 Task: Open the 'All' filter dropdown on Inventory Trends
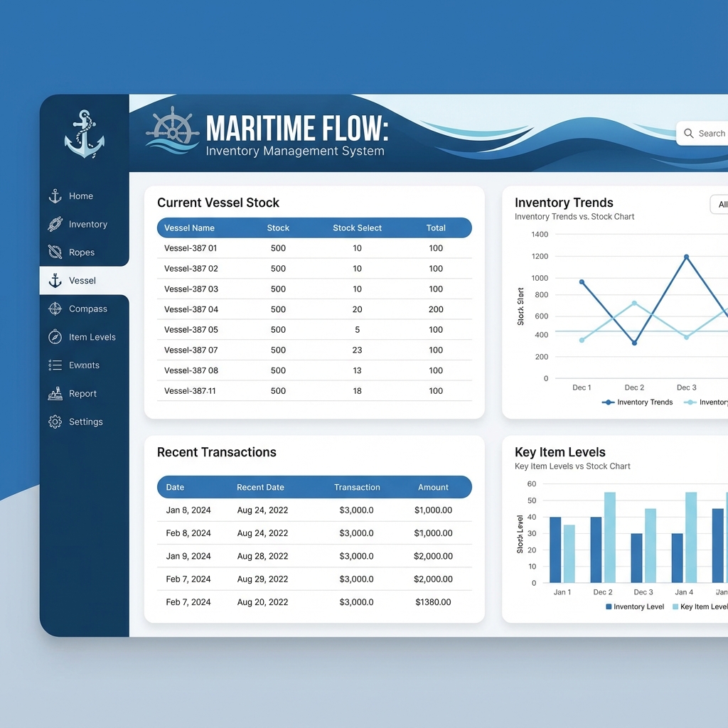pyautogui.click(x=719, y=205)
